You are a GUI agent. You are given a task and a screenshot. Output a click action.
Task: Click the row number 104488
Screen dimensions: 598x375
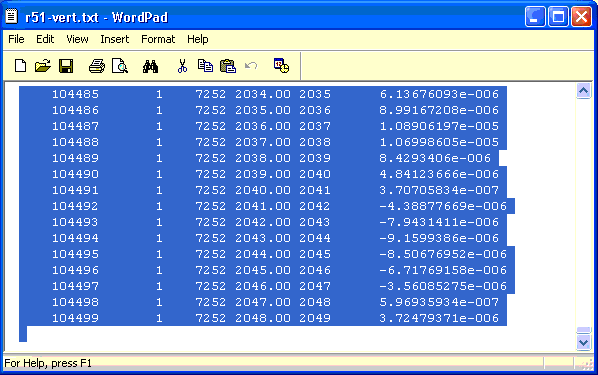point(75,142)
